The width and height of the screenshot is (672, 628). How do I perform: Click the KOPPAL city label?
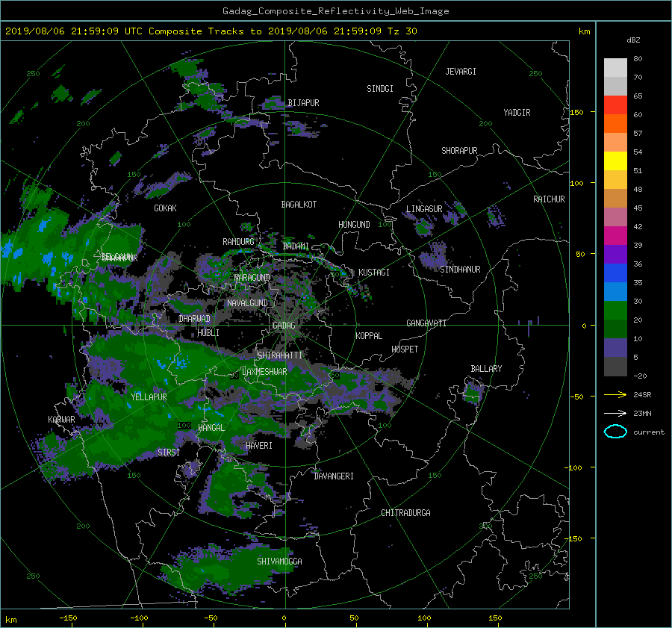coord(369,335)
